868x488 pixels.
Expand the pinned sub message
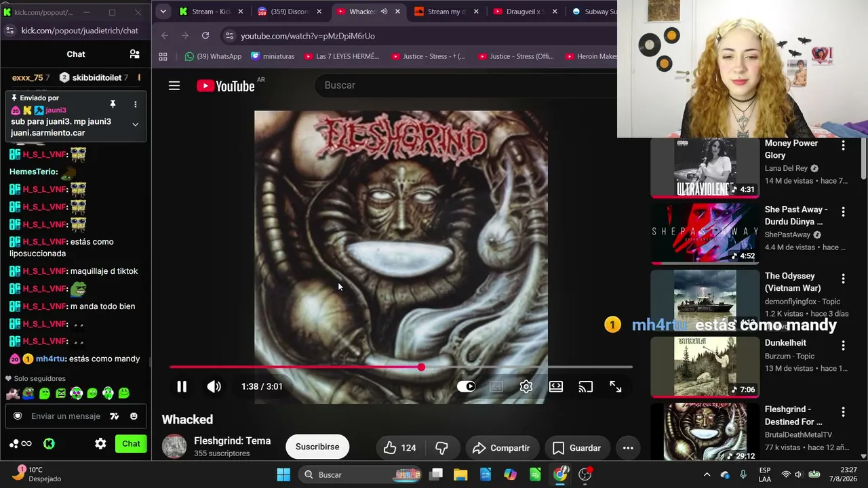click(135, 124)
